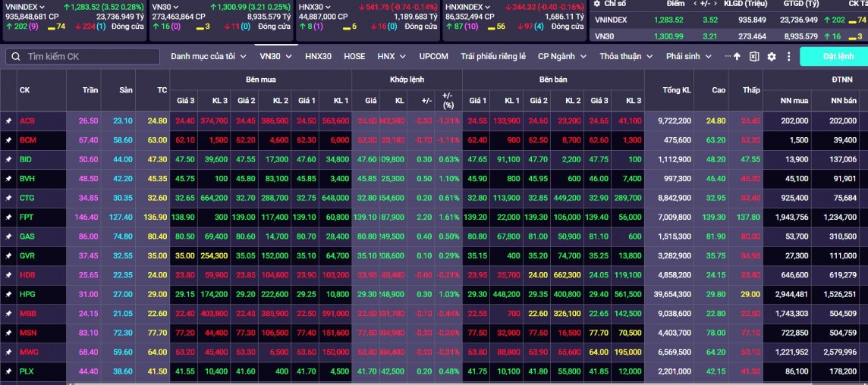Expand the VNINDEX index selector chevron
This screenshot has height=385, width=868.
(x=42, y=7)
